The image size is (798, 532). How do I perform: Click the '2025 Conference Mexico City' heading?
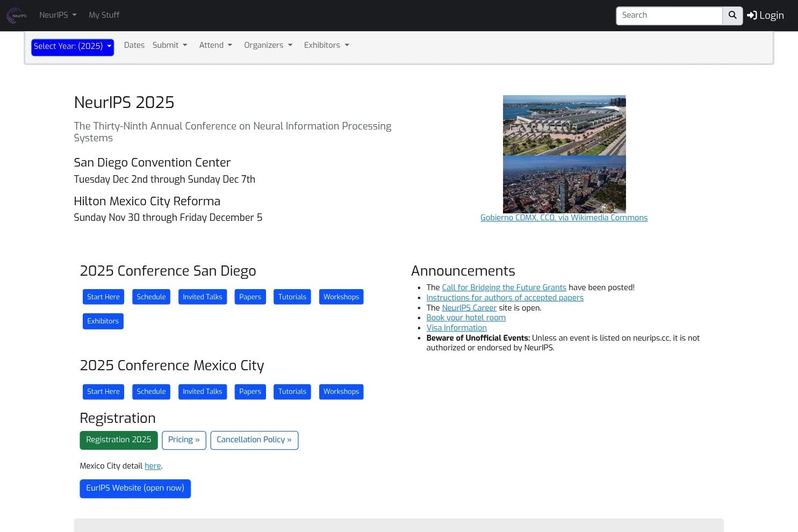pyautogui.click(x=172, y=365)
